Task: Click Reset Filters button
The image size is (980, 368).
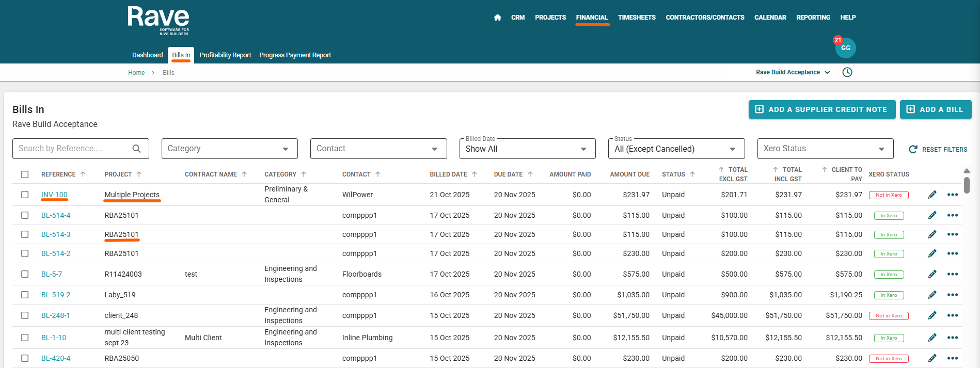Action: point(938,149)
